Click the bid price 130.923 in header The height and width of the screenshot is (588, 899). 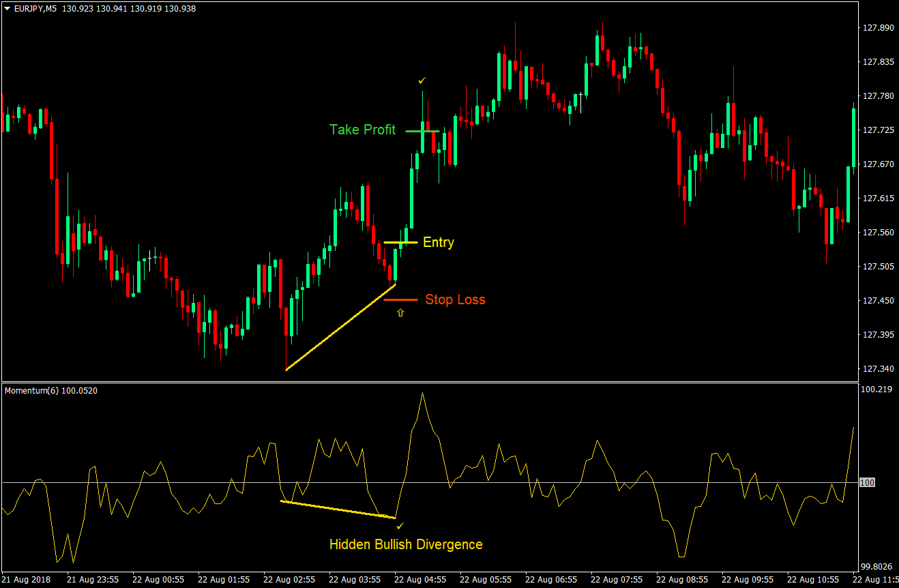[76, 8]
